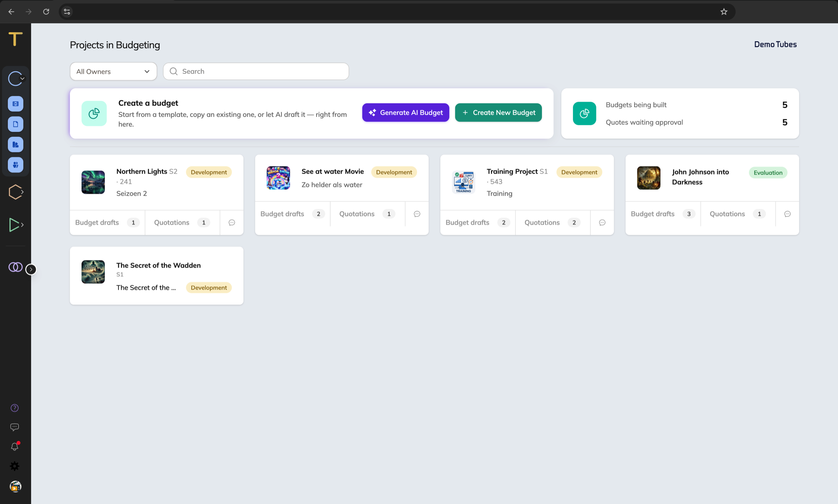838x504 pixels.
Task: Click the Training Project title
Action: [512, 172]
